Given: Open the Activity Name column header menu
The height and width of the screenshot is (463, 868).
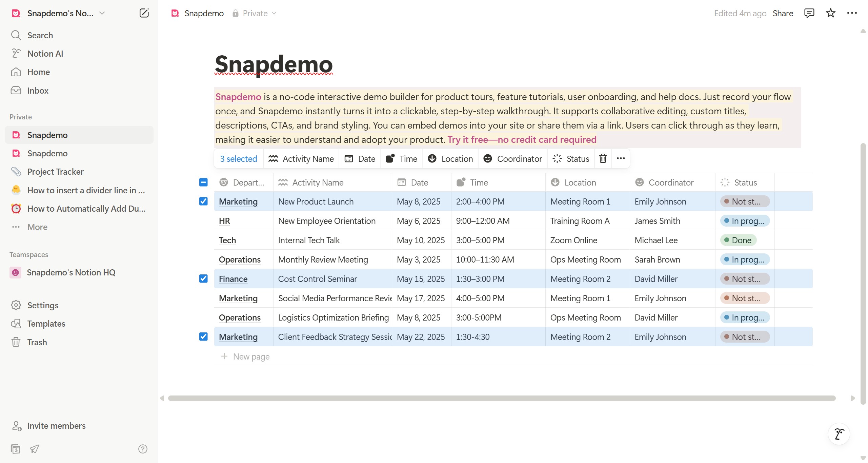Looking at the screenshot, I should pos(332,182).
